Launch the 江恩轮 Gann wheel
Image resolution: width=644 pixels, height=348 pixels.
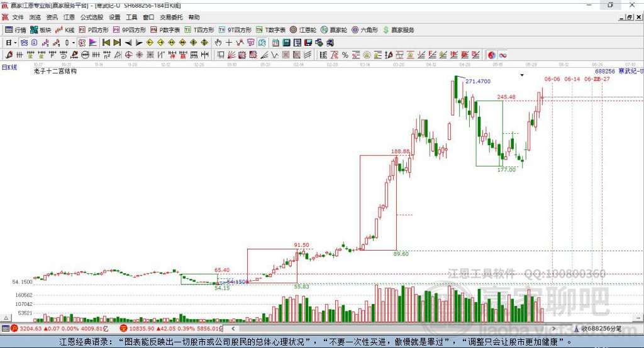(x=303, y=30)
